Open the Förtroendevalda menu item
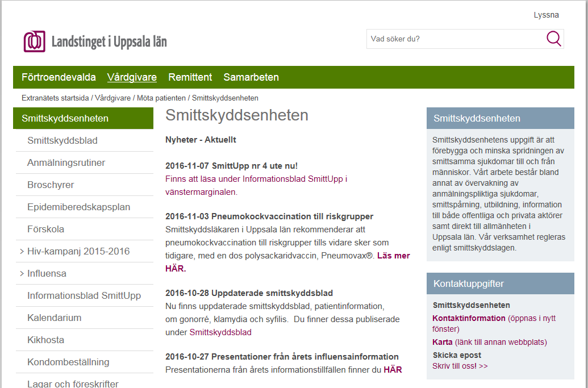The width and height of the screenshot is (588, 388). pos(59,77)
